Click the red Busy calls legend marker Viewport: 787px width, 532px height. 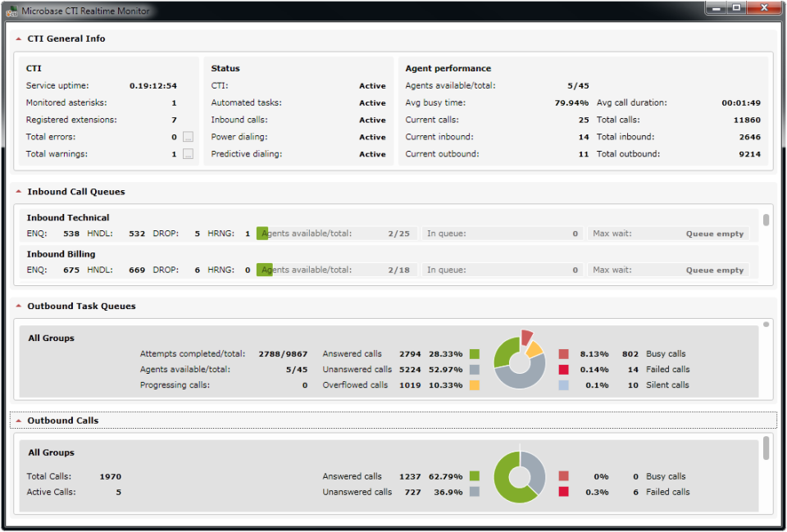coord(563,353)
